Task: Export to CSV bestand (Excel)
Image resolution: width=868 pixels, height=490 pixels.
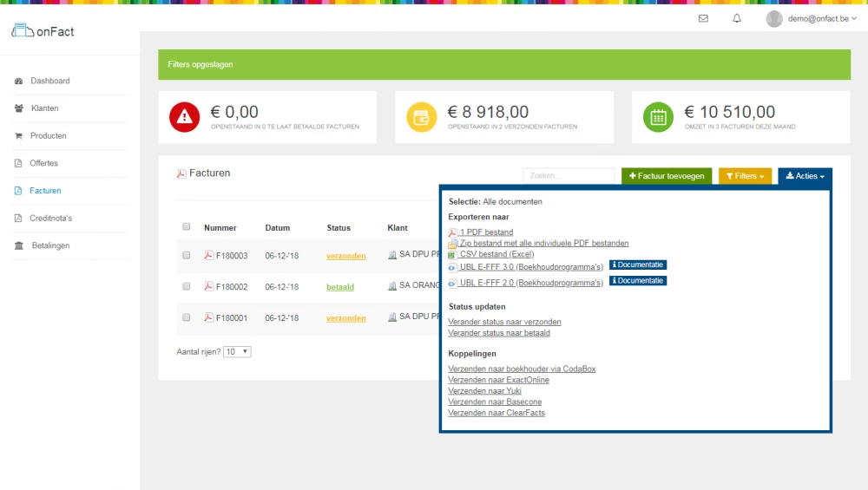Action: (496, 254)
